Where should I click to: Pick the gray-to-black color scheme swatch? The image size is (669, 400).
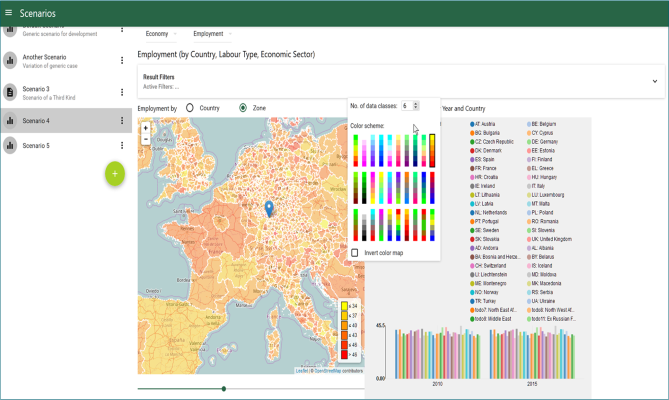tap(364, 225)
